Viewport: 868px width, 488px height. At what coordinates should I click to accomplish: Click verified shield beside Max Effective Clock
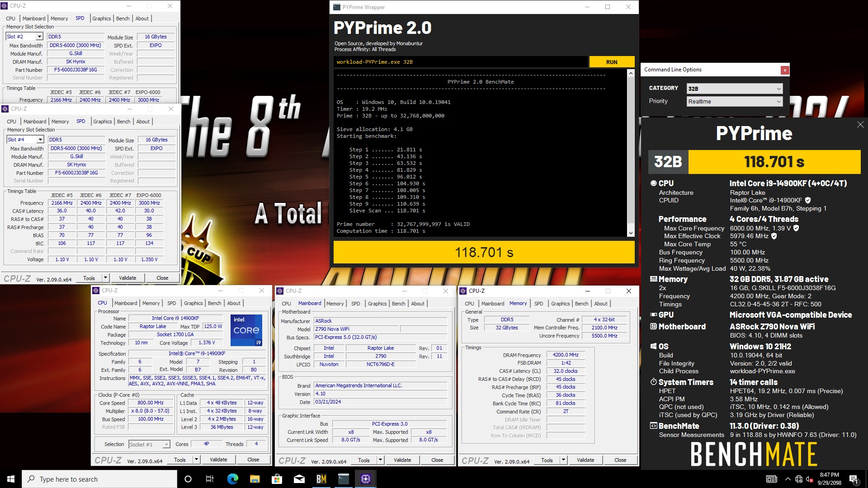(774, 236)
